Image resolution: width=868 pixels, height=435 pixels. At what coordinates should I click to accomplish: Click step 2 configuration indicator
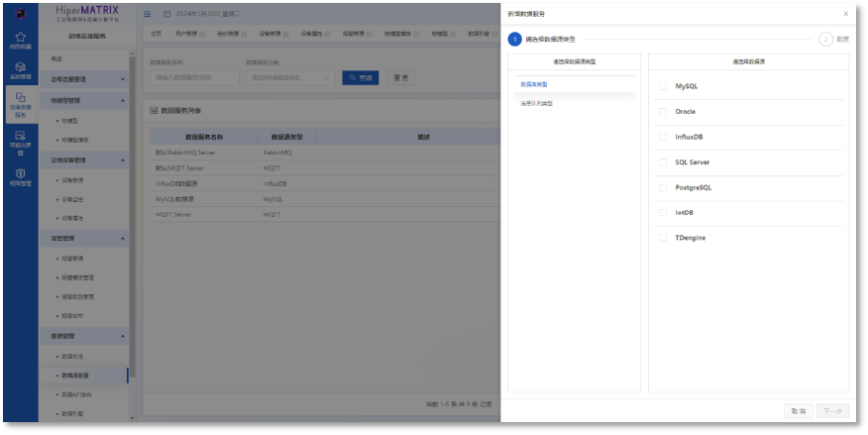825,40
